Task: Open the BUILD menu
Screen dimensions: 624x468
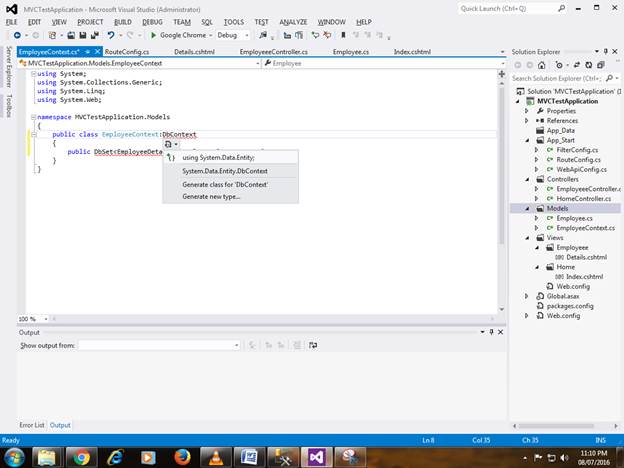Action: (122, 21)
